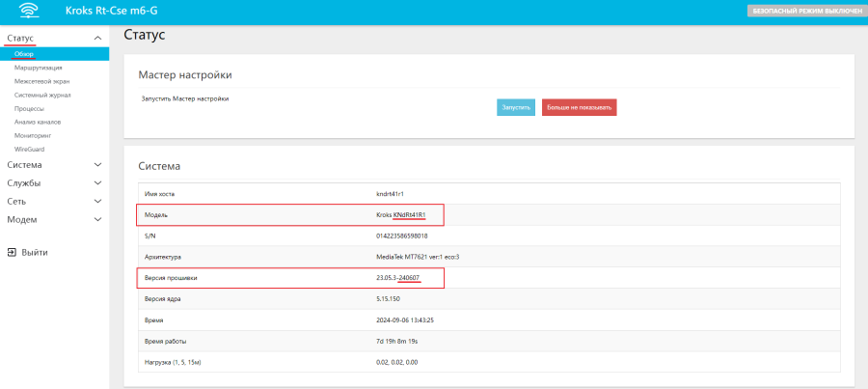
Task: Open the Обзор status page
Action: [24, 54]
